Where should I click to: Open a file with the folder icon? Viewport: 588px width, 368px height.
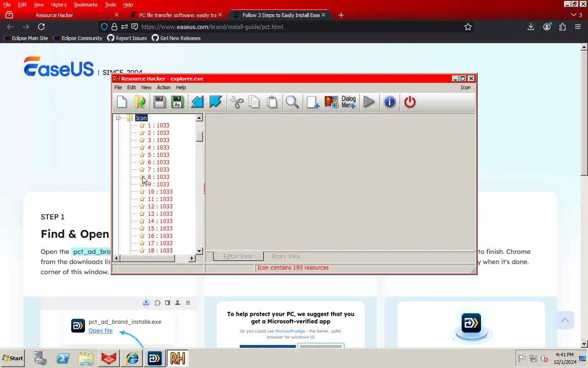140,102
